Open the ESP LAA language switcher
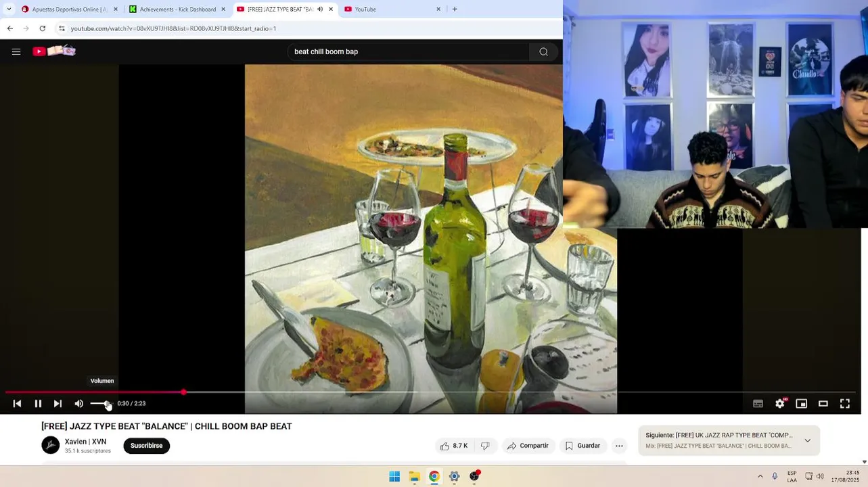The width and height of the screenshot is (868, 487). click(792, 476)
